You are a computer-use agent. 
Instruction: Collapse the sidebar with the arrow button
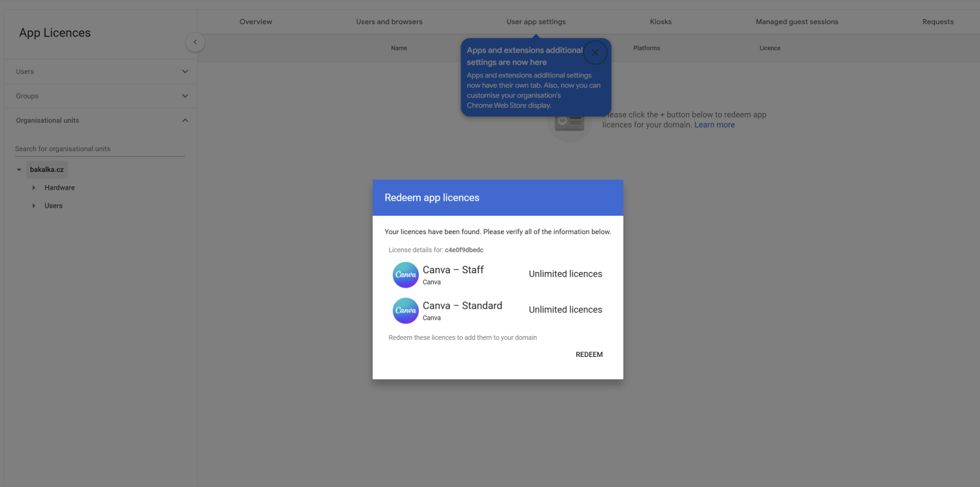click(195, 42)
